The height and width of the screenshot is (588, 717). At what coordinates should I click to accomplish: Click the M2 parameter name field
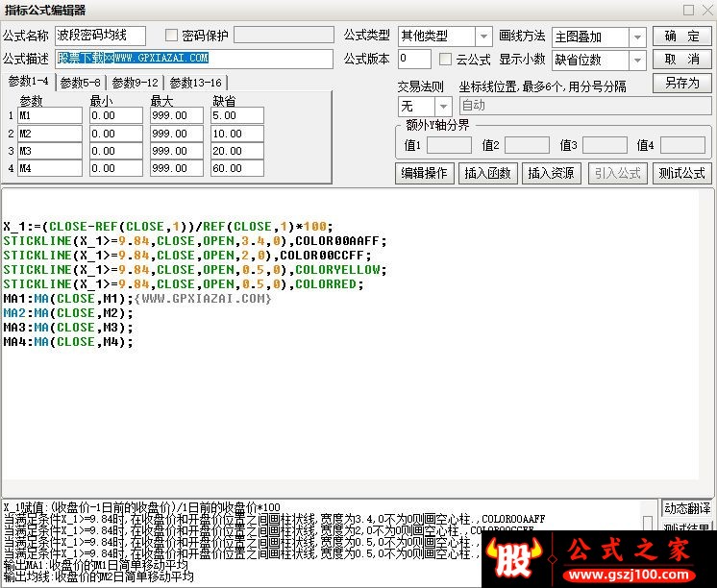[50, 134]
